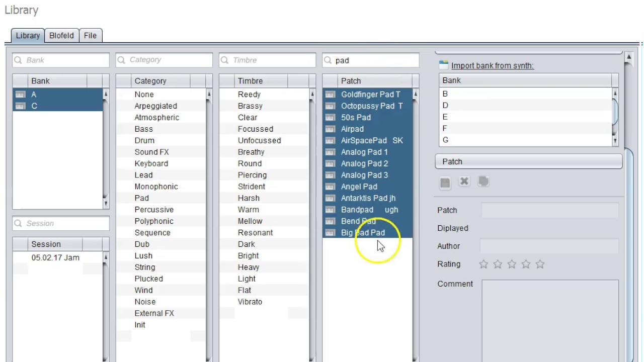The width and height of the screenshot is (644, 362).
Task: Select the Warm timbre
Action: (x=264, y=210)
